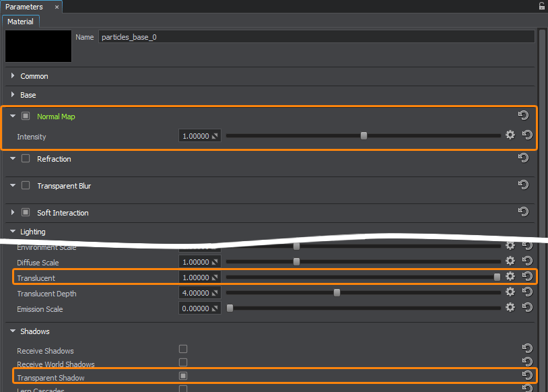Open Translucent Depth gear settings
The height and width of the screenshot is (392, 548).
click(x=510, y=292)
